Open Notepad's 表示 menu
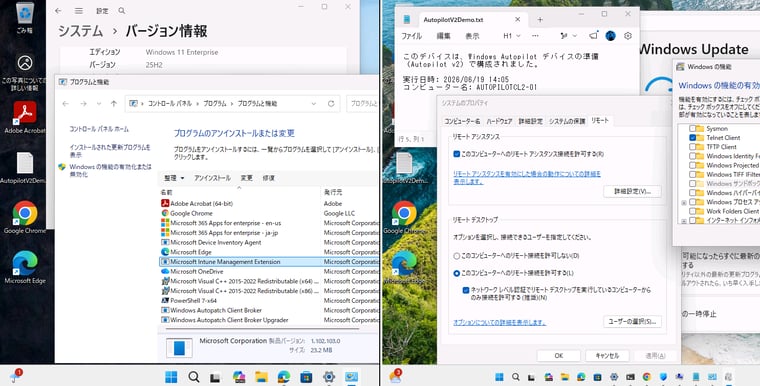Screen dimensions: 760x386 pos(473,36)
